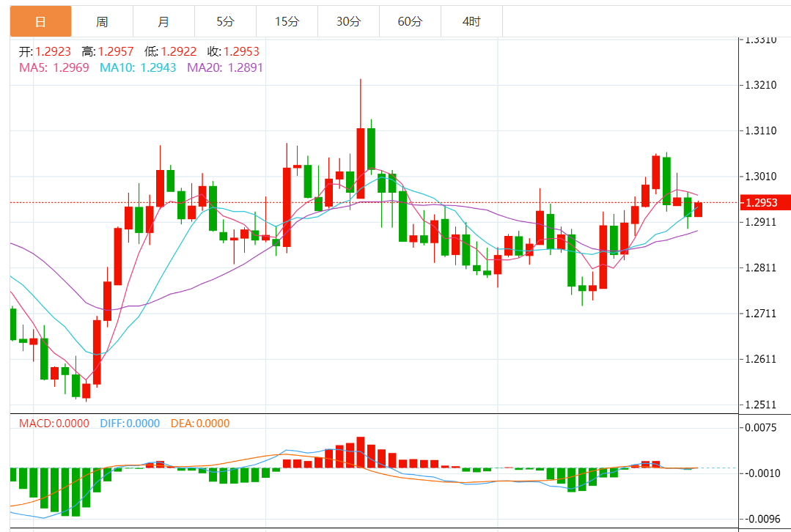Click the 1.3110 price axis label
Image resolution: width=791 pixels, height=532 pixels.
click(761, 130)
